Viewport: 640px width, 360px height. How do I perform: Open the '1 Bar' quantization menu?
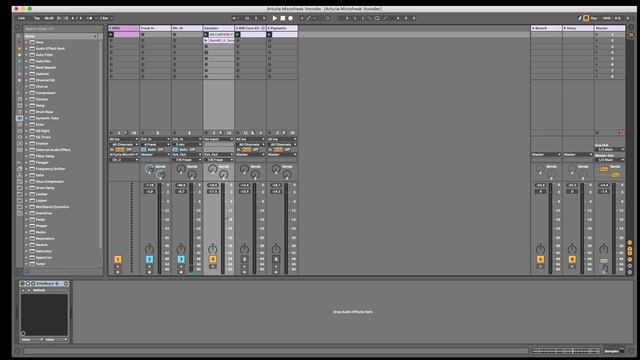coord(106,18)
